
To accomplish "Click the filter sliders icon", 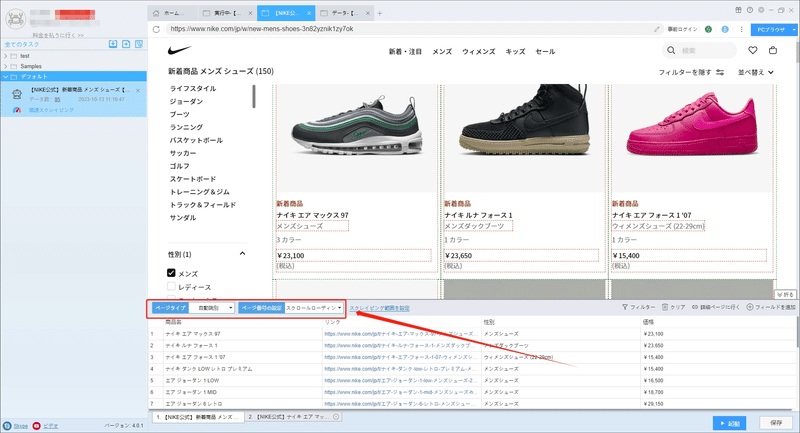I will coord(720,72).
